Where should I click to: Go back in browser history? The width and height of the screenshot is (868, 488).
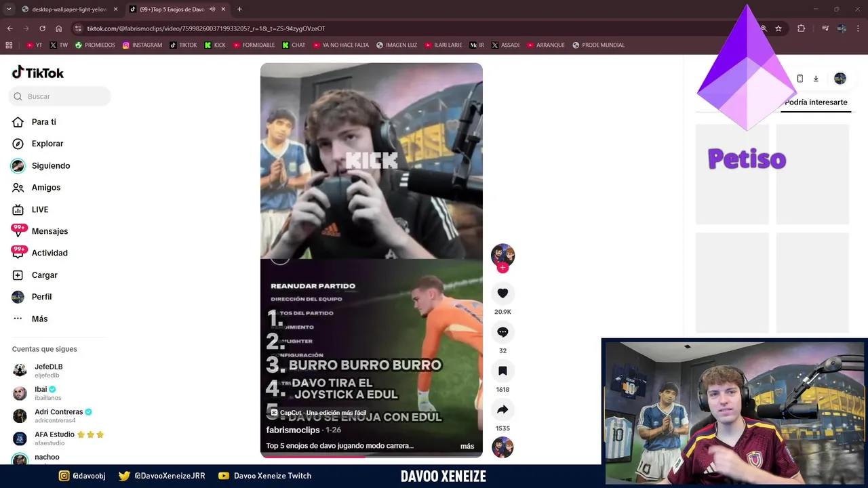coord(9,28)
